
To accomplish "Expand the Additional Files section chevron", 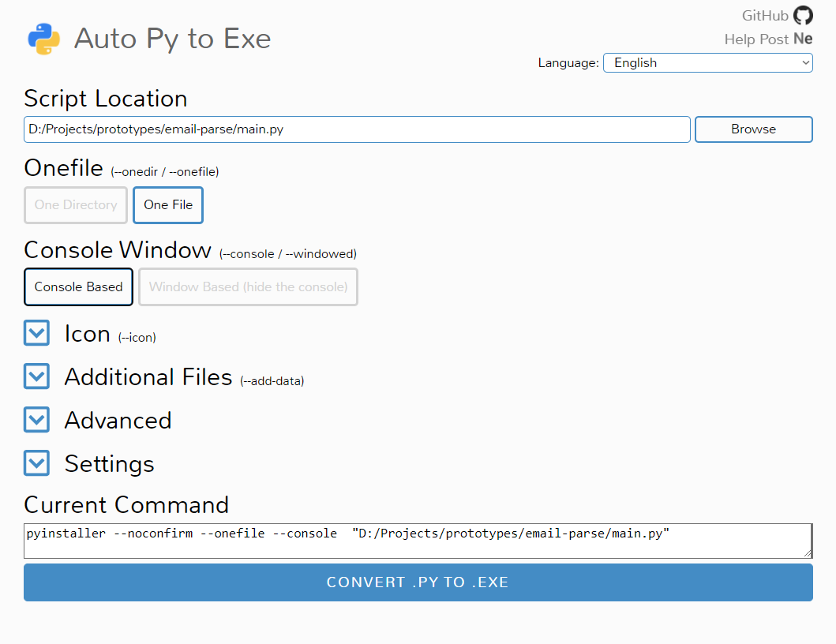I will 37,376.
